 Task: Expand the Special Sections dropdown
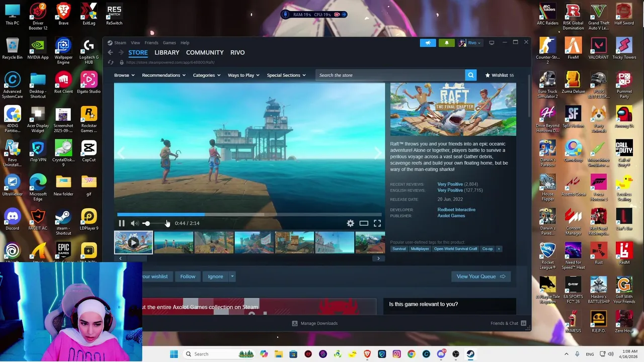(286, 75)
